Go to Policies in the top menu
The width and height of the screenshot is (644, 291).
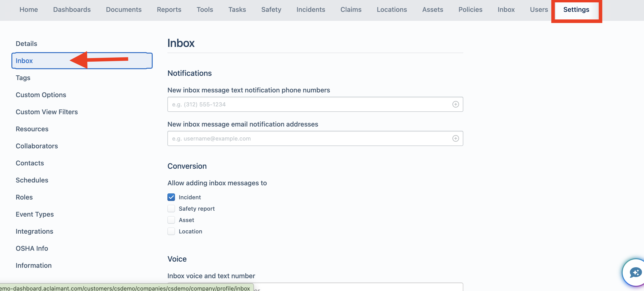(x=470, y=9)
